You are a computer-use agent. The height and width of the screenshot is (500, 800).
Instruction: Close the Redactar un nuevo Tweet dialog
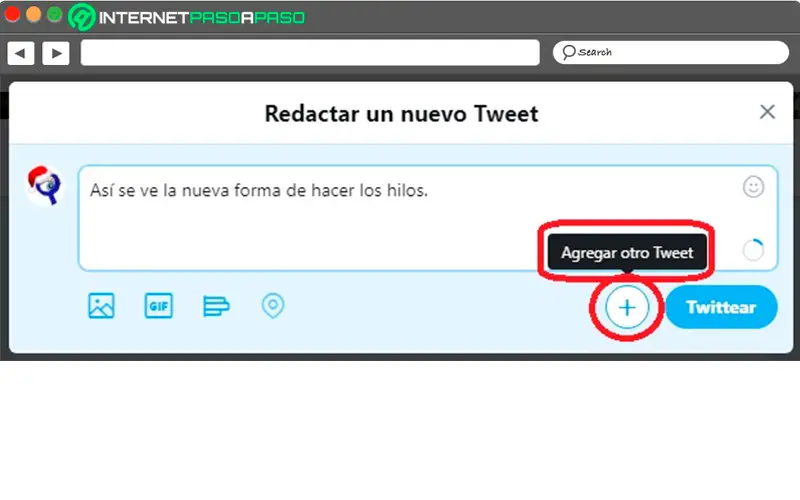[767, 112]
